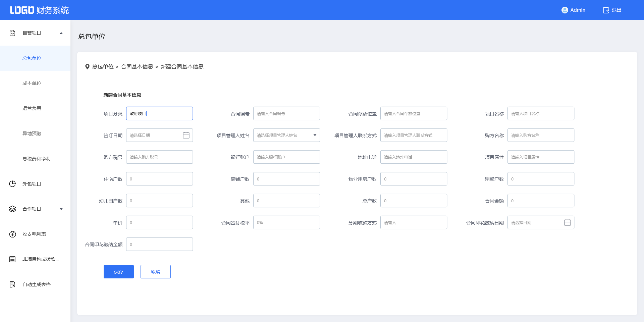Click the 收支毛利表 yen coin icon
Viewport: 644px width, 322px height.
(x=12, y=234)
